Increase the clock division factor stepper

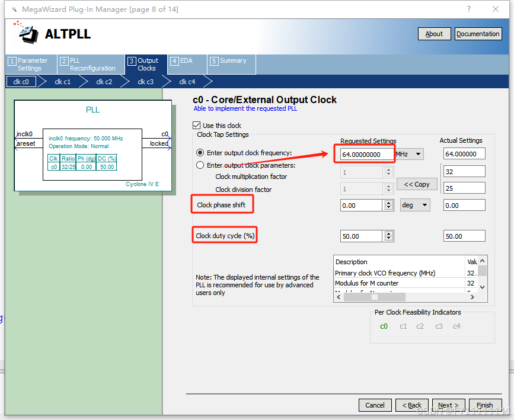(x=389, y=186)
